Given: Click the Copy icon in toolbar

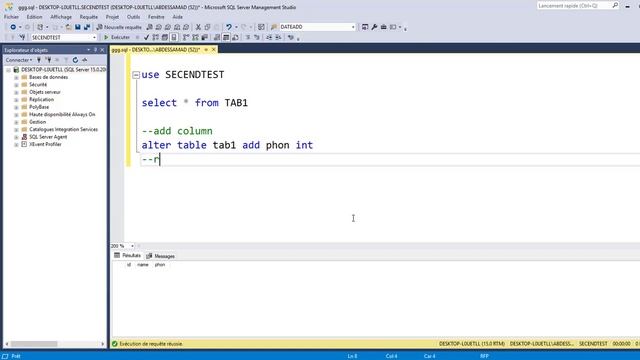Looking at the screenshot, I should tap(207, 27).
